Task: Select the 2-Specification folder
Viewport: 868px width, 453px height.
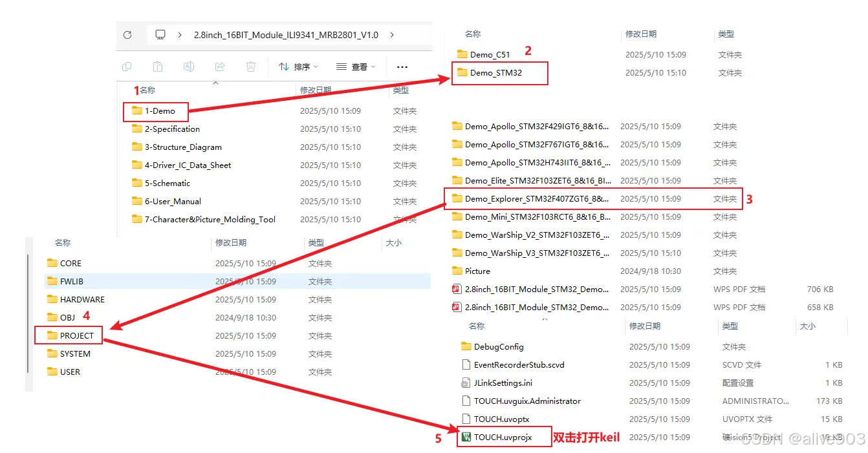Action: (x=166, y=129)
